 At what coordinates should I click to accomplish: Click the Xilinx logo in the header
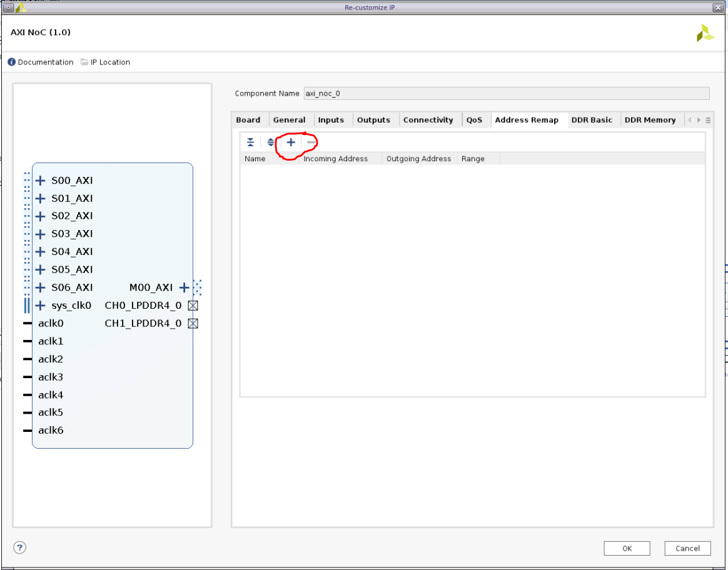coord(705,33)
